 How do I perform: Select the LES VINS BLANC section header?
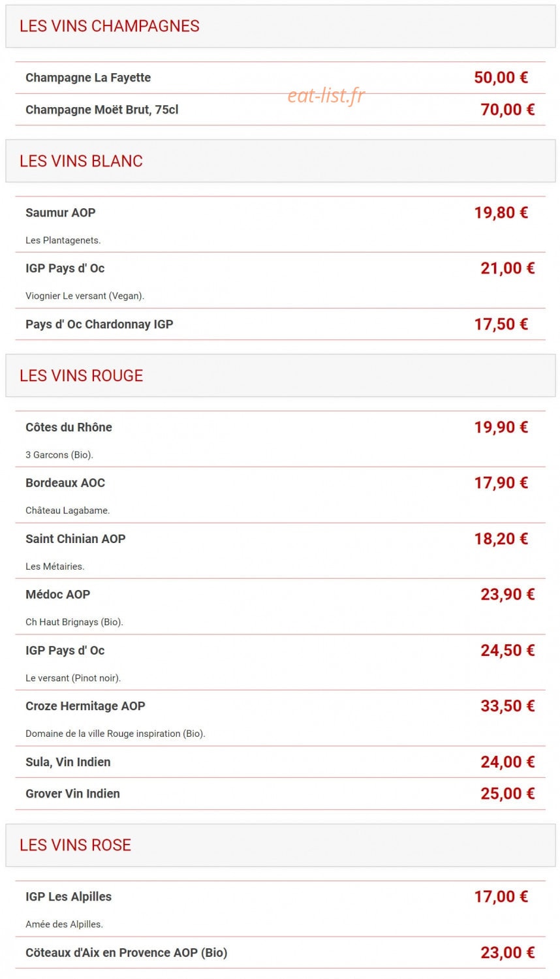pos(281,161)
